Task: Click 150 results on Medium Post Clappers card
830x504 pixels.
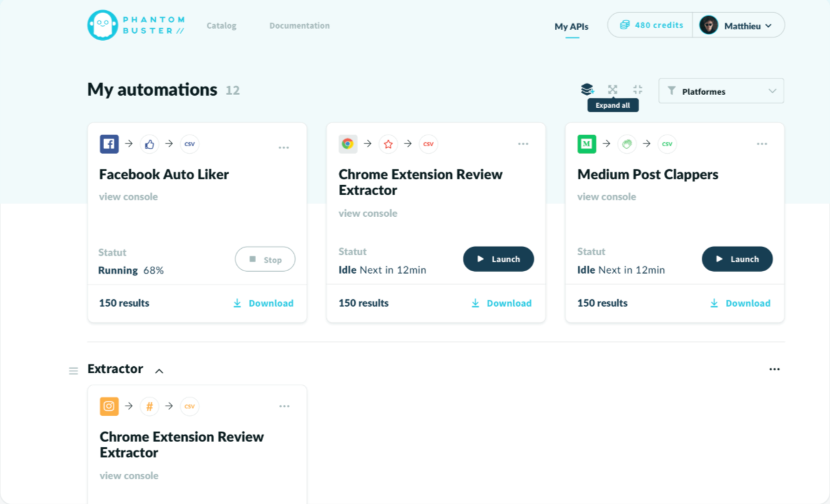Action: click(602, 303)
